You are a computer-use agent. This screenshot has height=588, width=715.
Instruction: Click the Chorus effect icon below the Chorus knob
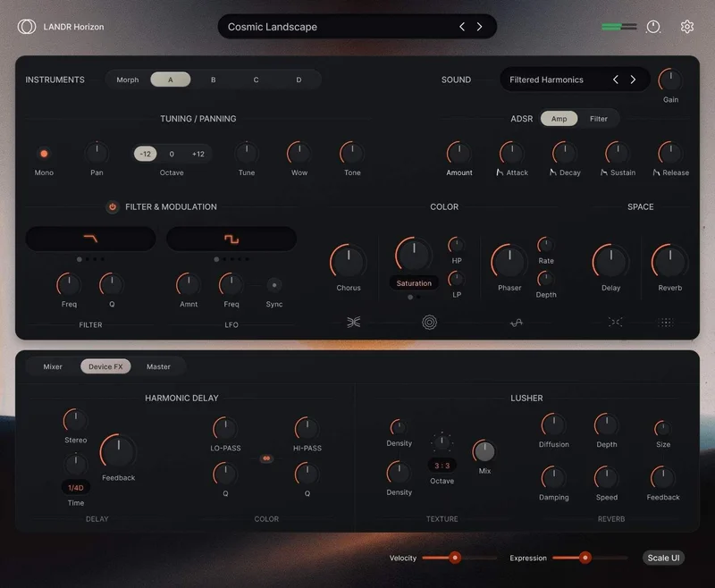tap(353, 323)
